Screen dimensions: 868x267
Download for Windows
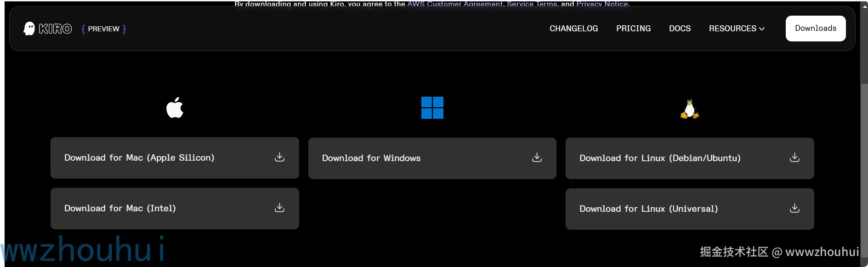pos(432,158)
